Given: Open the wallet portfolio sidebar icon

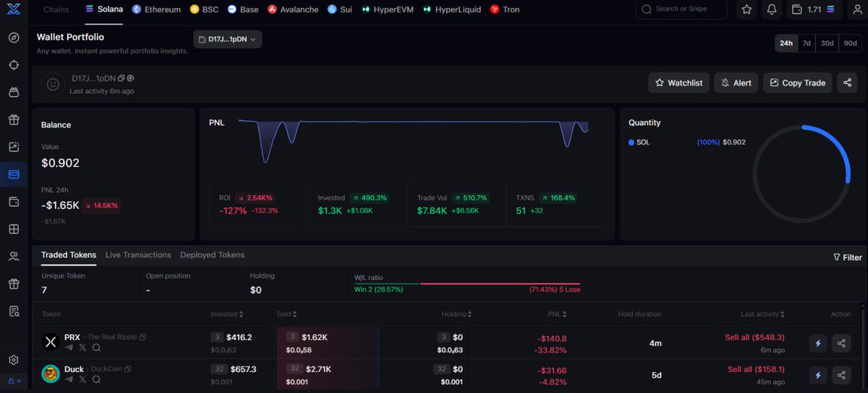Looking at the screenshot, I should point(14,174).
